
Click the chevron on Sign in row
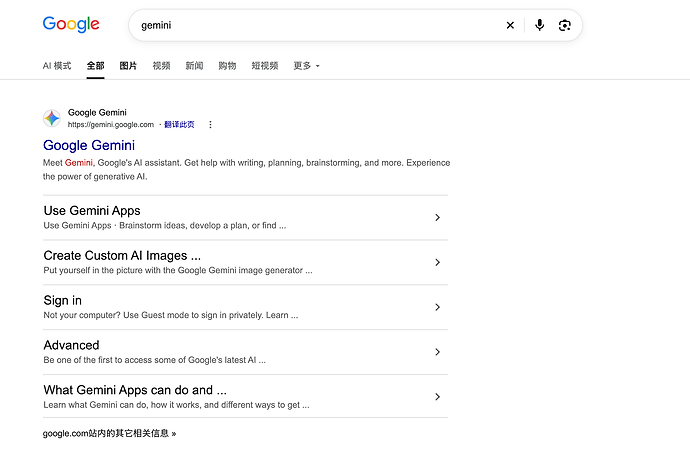click(437, 307)
